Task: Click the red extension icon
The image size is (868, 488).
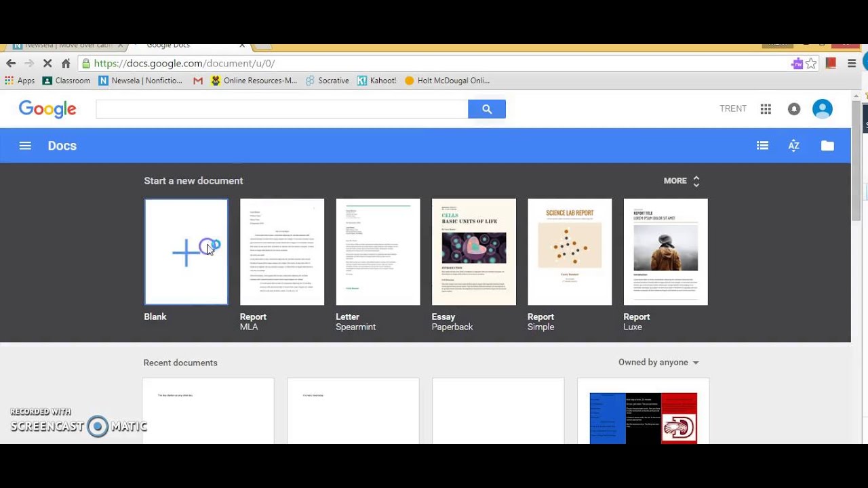Action: click(x=831, y=63)
